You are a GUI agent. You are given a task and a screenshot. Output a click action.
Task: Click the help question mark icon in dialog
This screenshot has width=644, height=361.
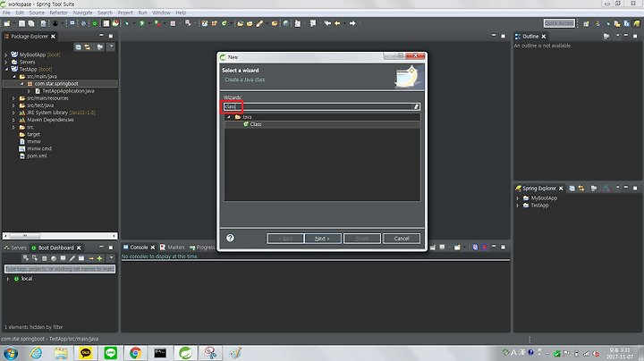coord(230,238)
